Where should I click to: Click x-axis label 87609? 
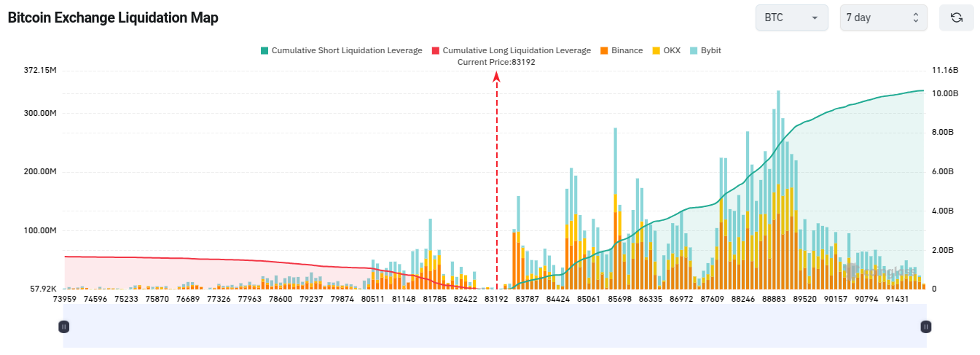(x=712, y=298)
